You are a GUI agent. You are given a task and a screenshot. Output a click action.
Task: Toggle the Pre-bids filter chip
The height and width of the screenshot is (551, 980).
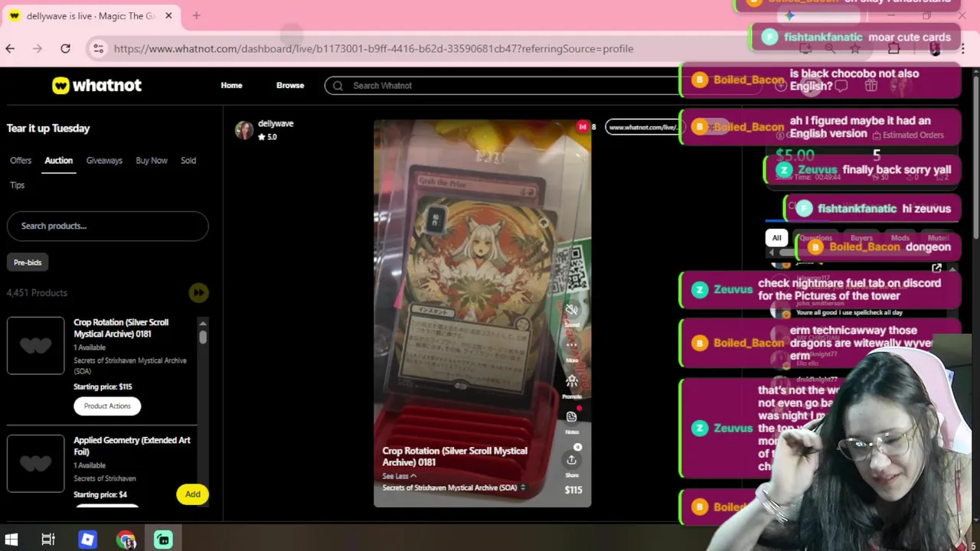click(28, 262)
